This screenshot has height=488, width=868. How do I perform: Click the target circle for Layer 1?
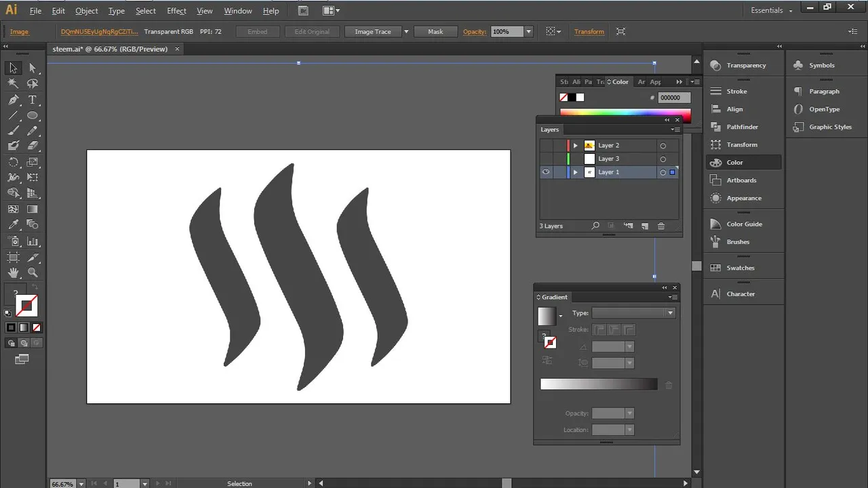[x=663, y=173]
